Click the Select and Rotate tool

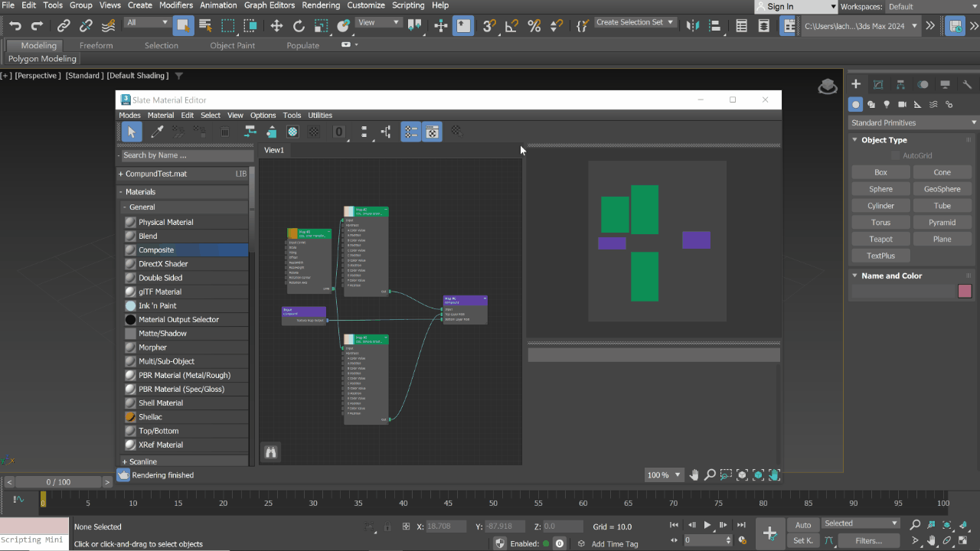coord(299,26)
